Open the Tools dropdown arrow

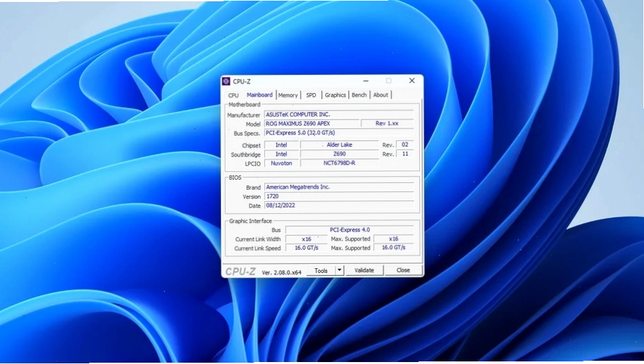click(x=339, y=270)
